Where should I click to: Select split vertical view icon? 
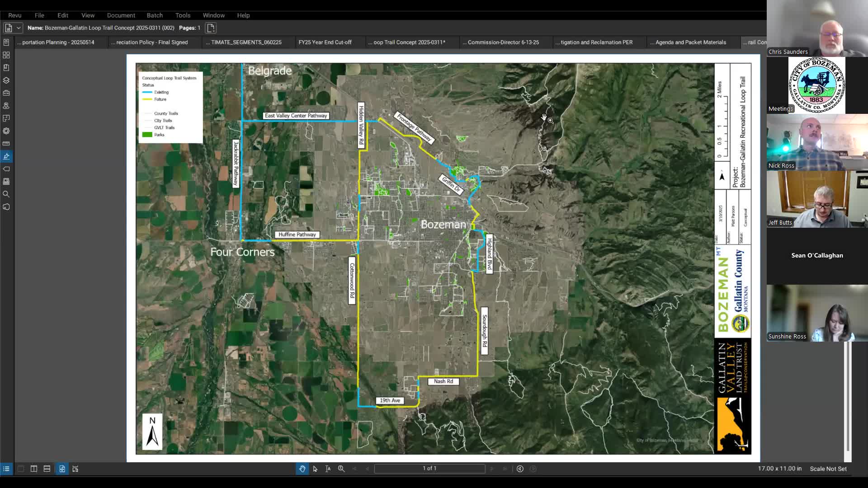coord(34,469)
